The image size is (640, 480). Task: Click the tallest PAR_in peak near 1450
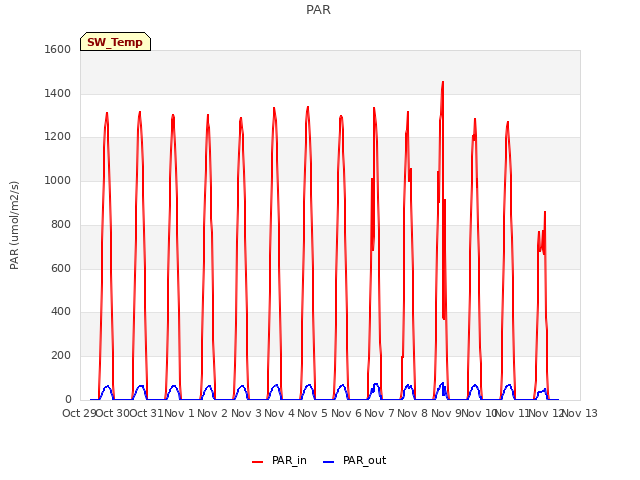443,82
